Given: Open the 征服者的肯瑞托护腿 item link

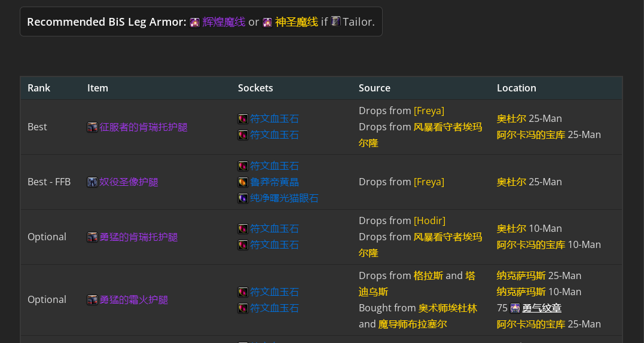Looking at the screenshot, I should [x=144, y=127].
